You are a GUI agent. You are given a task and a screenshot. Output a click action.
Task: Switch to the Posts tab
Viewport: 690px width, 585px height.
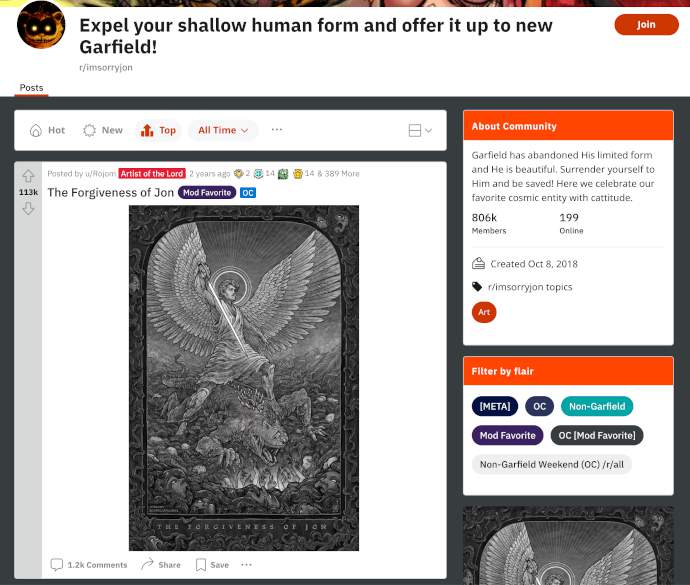pyautogui.click(x=31, y=88)
